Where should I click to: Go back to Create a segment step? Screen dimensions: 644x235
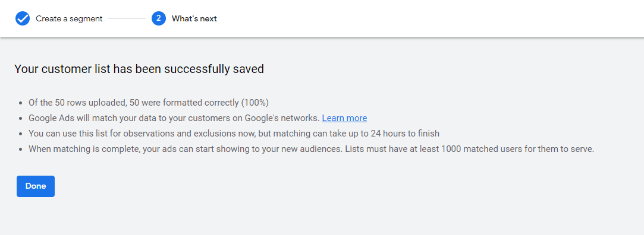tap(69, 18)
